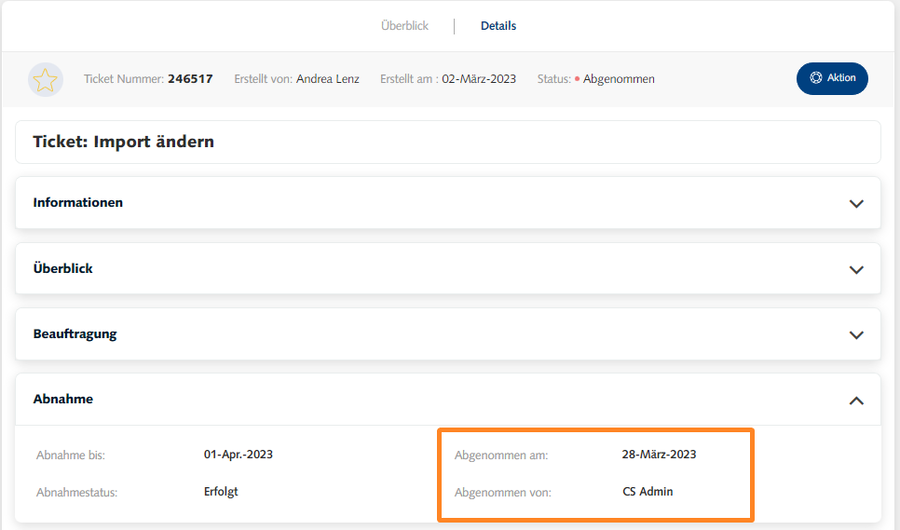The image size is (900, 530).
Task: Collapse the Abnahme section chevron
Action: [x=856, y=400]
